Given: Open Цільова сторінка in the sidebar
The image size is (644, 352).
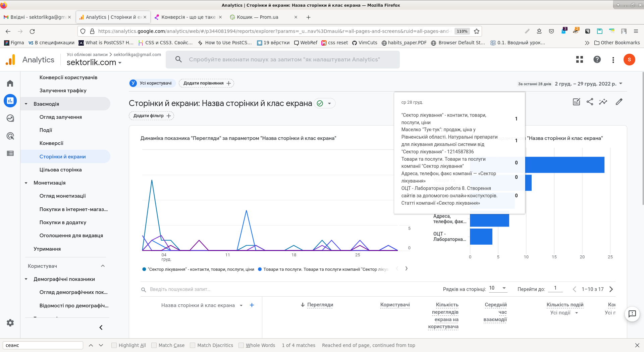Looking at the screenshot, I should pyautogui.click(x=60, y=170).
